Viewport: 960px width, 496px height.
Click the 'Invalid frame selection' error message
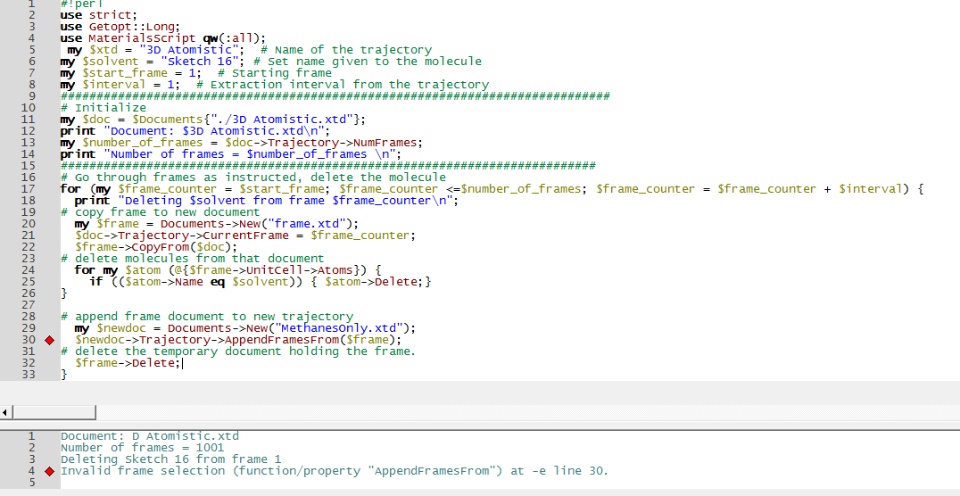click(x=334, y=472)
